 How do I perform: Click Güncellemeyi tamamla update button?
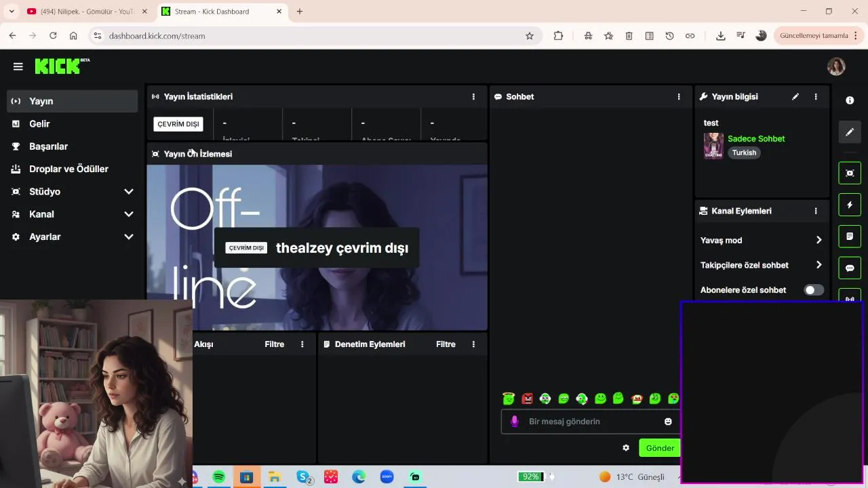click(818, 36)
